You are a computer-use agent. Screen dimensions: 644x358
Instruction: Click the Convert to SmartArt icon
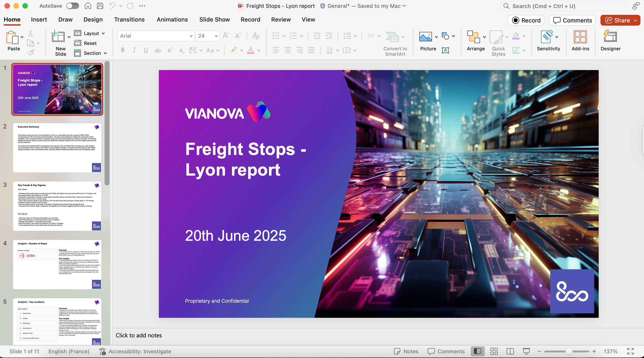(x=392, y=37)
